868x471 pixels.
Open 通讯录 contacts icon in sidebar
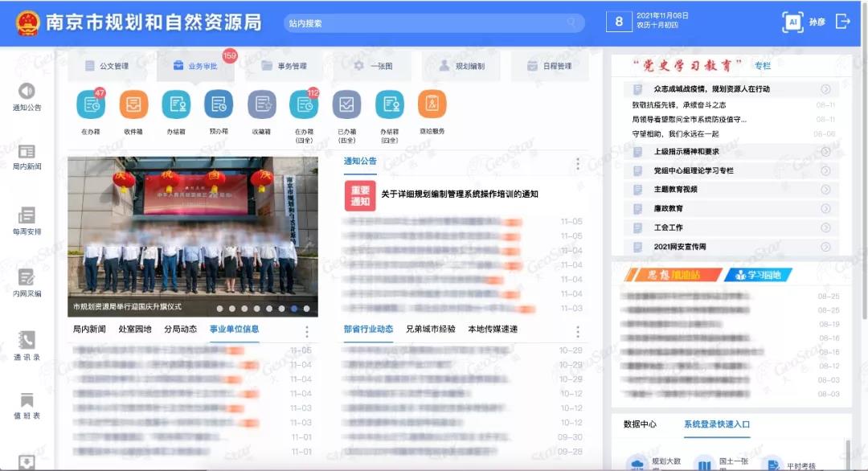coord(27,340)
